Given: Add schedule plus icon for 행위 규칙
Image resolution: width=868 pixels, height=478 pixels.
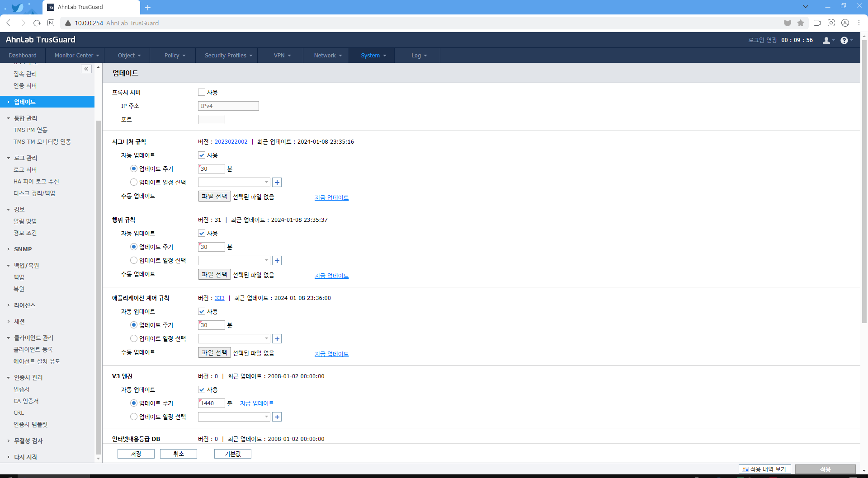Looking at the screenshot, I should pos(277,261).
